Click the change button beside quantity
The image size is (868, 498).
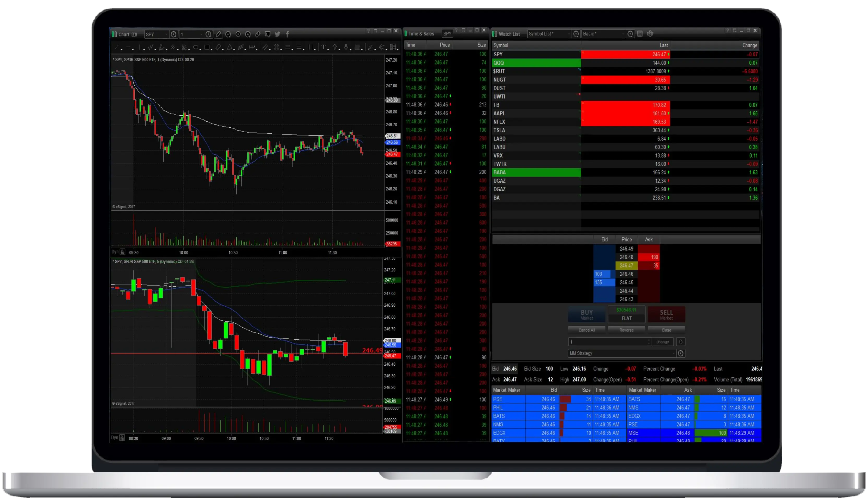click(x=662, y=342)
